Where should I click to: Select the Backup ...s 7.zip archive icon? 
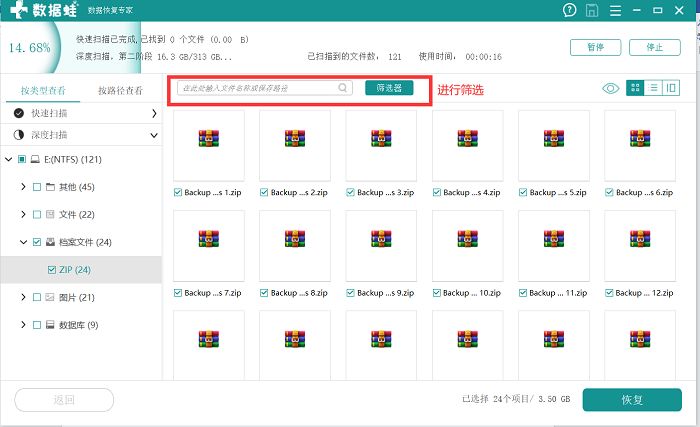pos(208,239)
